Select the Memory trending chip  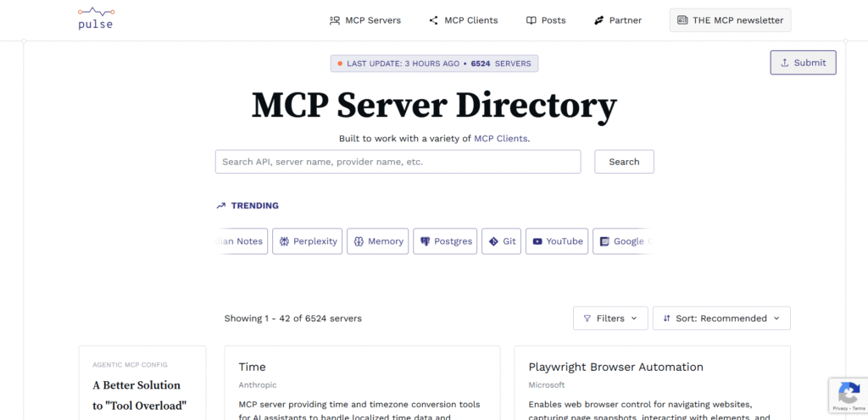pyautogui.click(x=377, y=241)
